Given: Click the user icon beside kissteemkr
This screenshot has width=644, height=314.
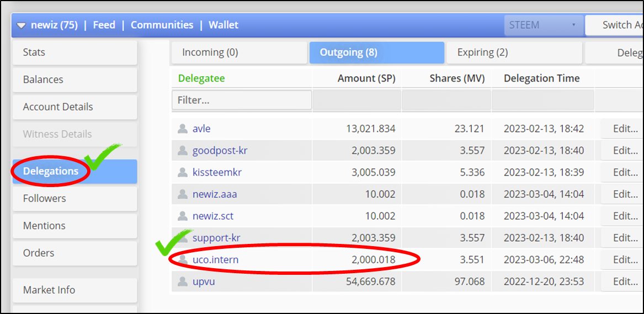Looking at the screenshot, I should 182,172.
